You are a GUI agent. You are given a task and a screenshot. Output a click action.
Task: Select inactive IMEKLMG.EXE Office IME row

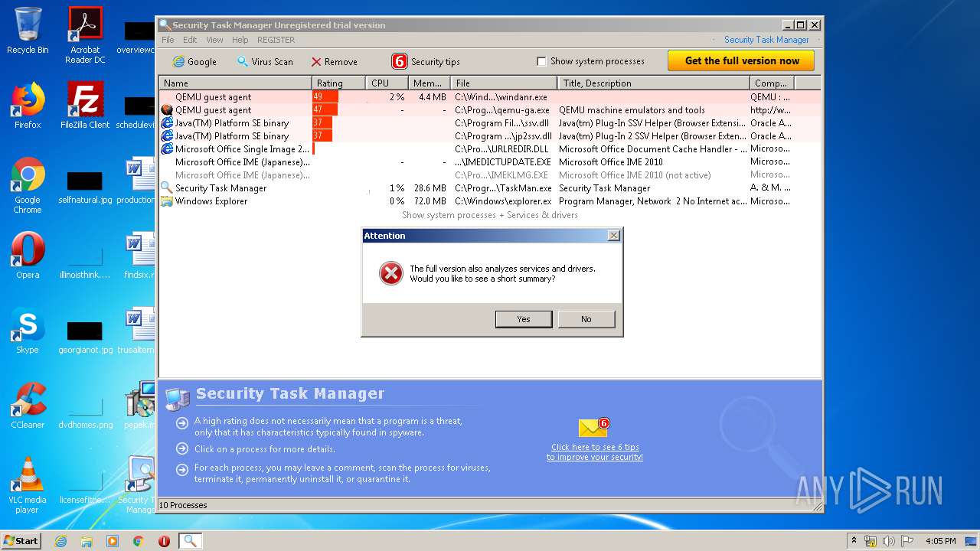pyautogui.click(x=490, y=175)
